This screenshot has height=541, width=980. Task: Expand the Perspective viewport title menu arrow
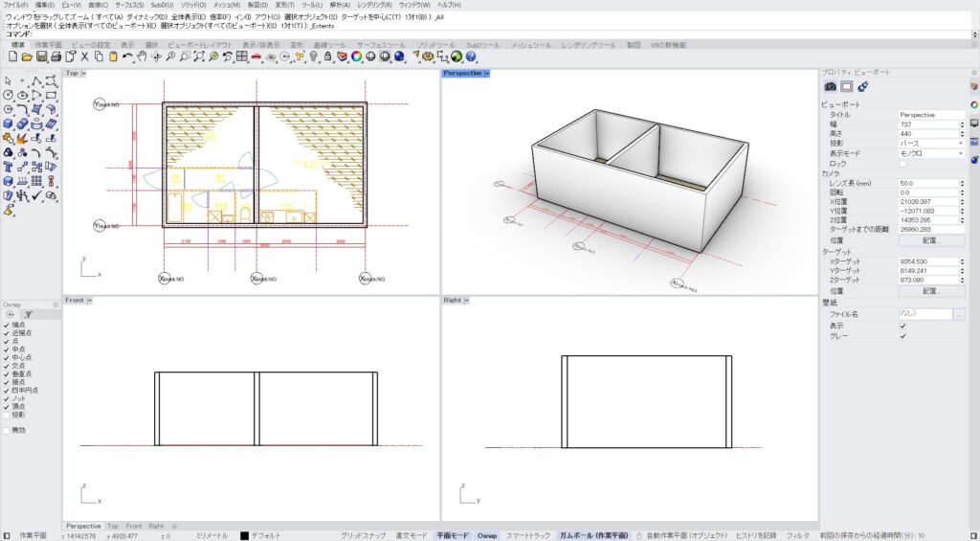click(486, 74)
